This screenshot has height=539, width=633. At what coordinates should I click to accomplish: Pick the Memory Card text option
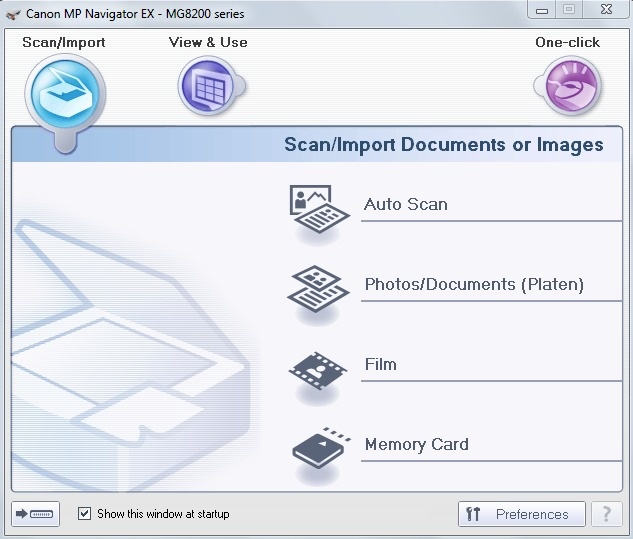coord(416,444)
